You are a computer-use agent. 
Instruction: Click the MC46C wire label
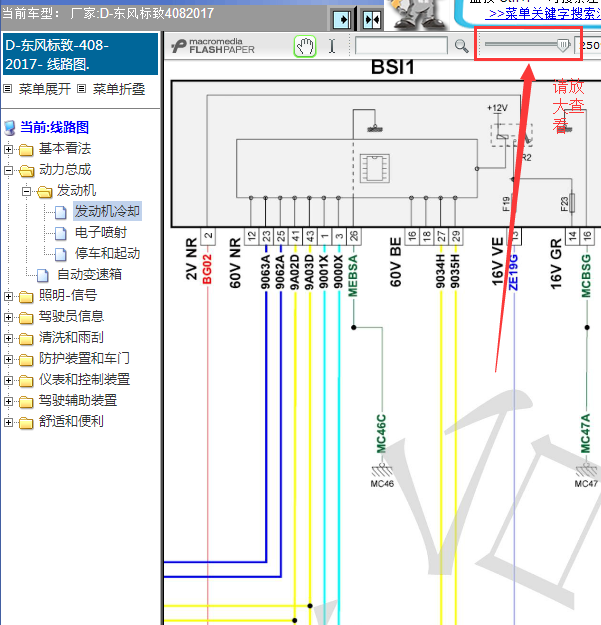point(382,434)
